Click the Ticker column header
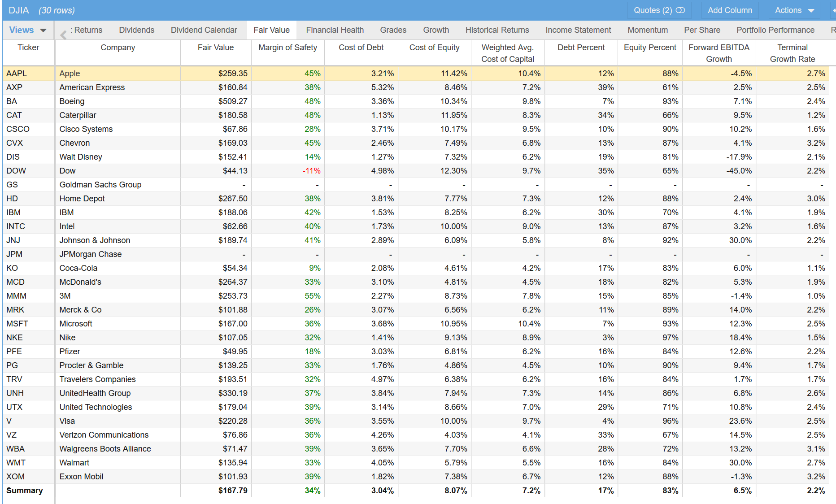 tap(28, 48)
